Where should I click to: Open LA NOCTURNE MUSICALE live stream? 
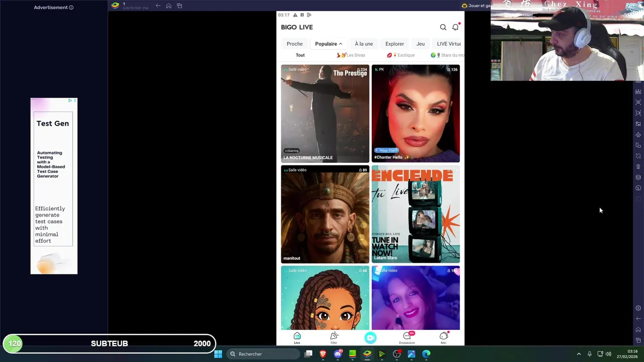325,114
